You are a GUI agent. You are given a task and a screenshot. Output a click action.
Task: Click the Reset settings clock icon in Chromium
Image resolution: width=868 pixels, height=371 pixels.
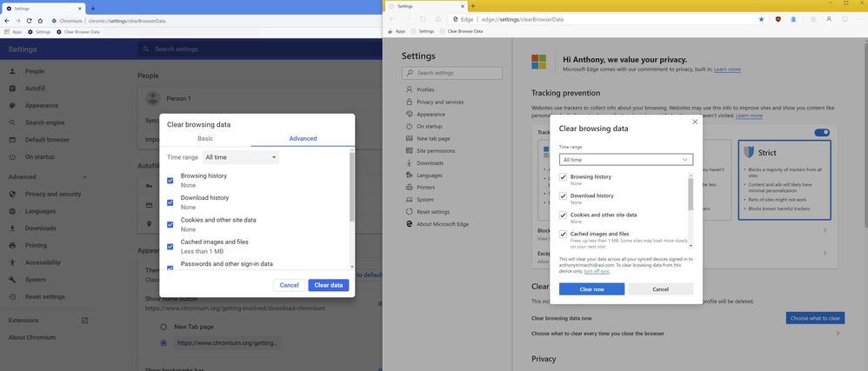click(x=12, y=297)
